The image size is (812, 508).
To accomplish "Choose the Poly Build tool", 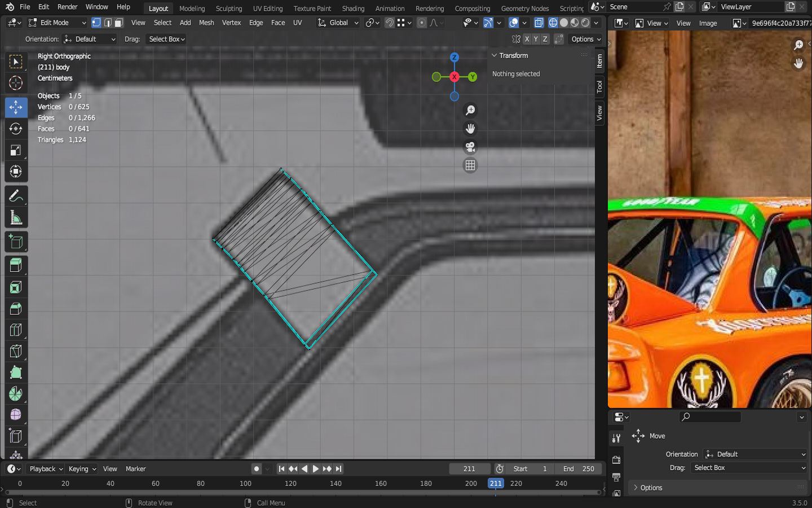I will [16, 373].
